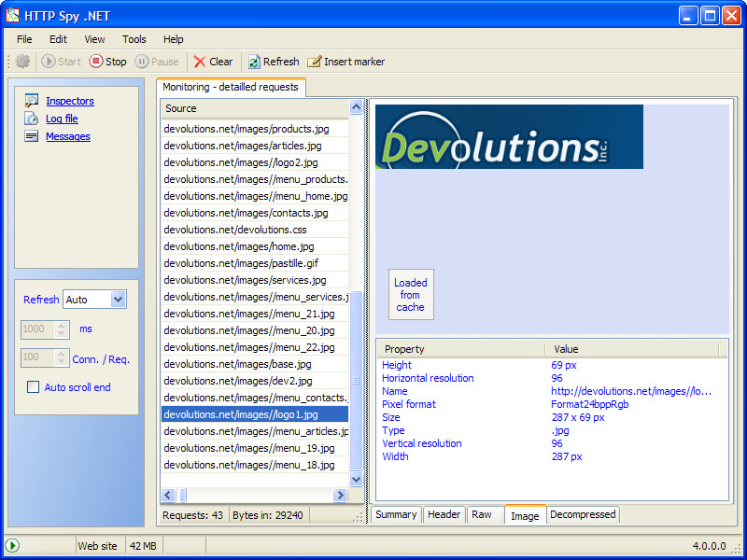The width and height of the screenshot is (747, 560).
Task: Select the Image tab
Action: tap(525, 516)
